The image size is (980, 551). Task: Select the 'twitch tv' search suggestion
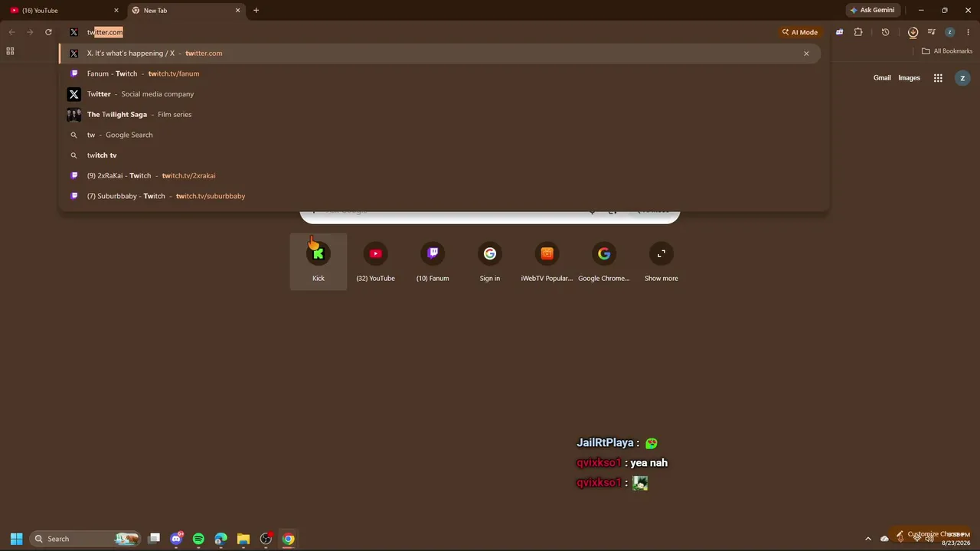(x=440, y=155)
